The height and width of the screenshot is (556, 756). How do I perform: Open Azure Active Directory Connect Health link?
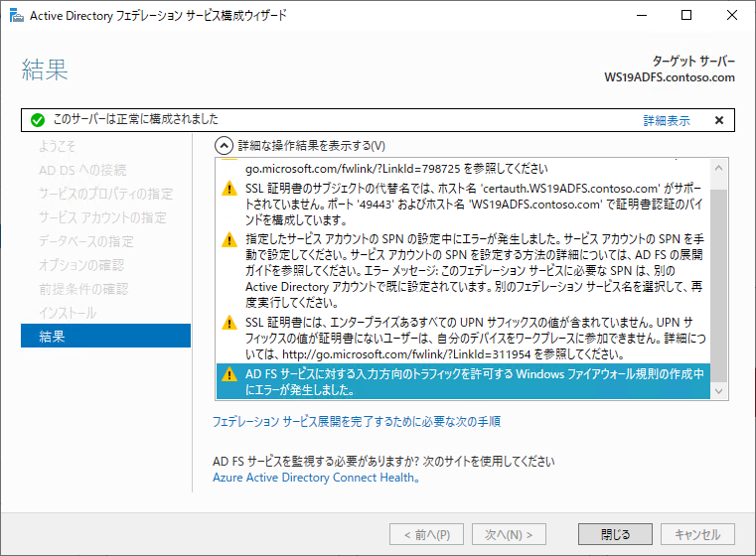click(x=316, y=478)
